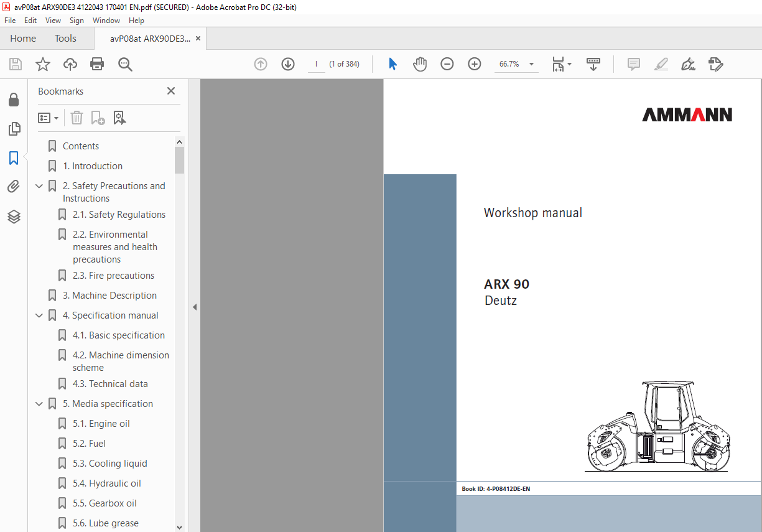Click the page number input field
The width and height of the screenshot is (762, 532).
[317, 64]
